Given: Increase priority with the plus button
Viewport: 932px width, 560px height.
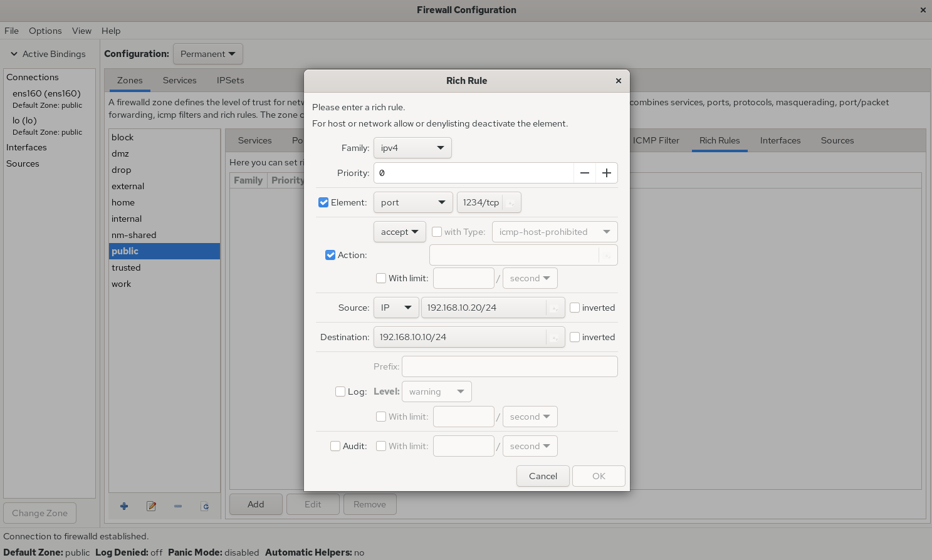Looking at the screenshot, I should pos(607,173).
